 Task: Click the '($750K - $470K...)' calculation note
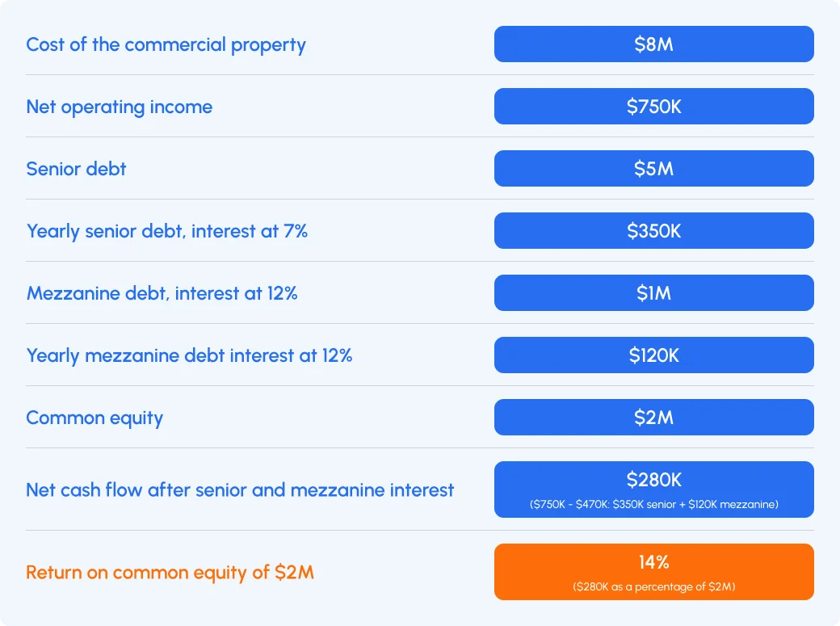tap(653, 504)
